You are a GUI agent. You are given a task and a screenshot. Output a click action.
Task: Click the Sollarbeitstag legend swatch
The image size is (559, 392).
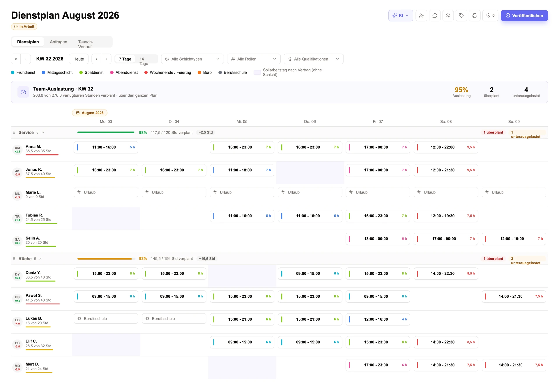point(257,72)
